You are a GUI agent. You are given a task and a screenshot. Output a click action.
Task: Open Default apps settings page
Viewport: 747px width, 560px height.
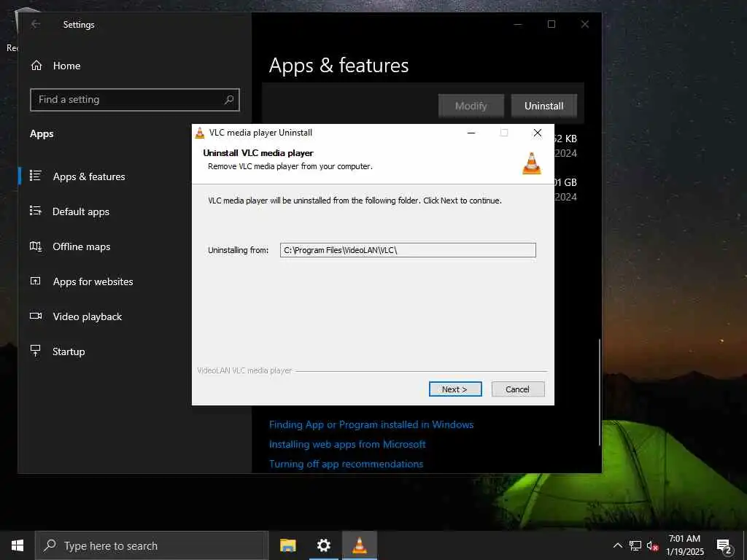[x=81, y=212]
